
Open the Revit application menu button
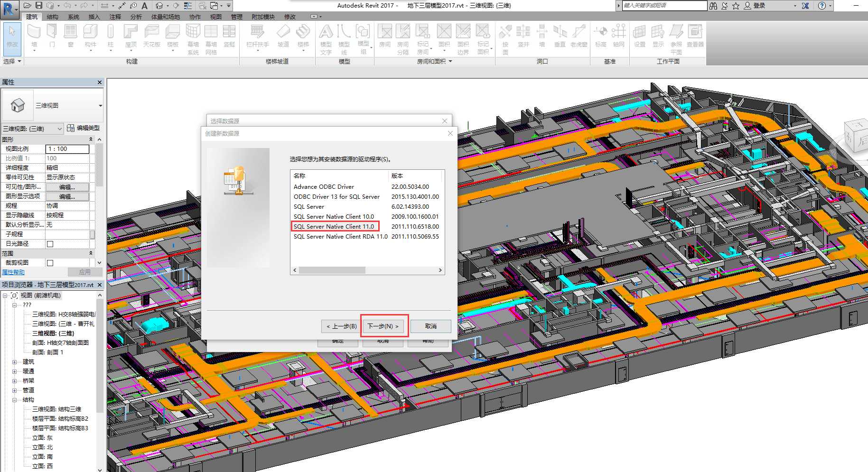[x=9, y=9]
